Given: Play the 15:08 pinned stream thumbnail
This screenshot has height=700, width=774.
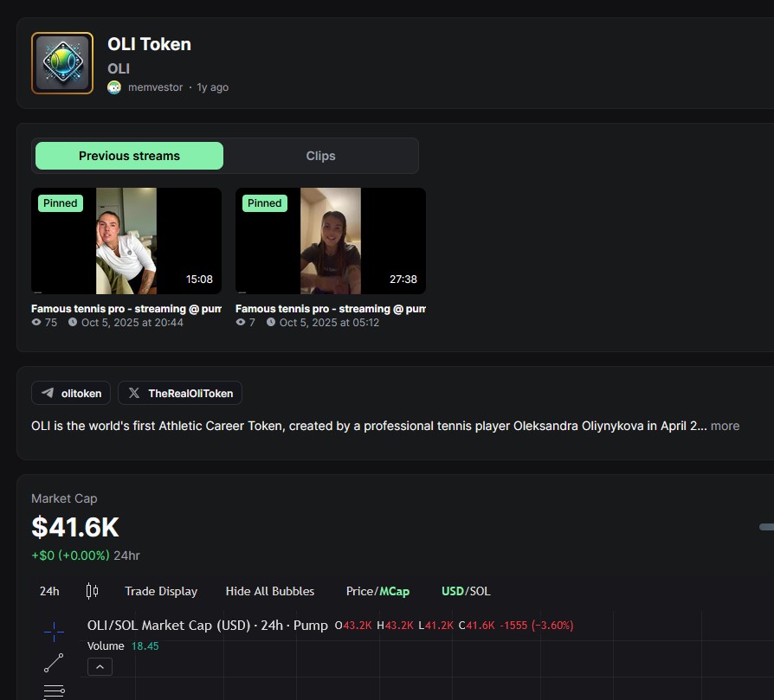Looking at the screenshot, I should point(126,241).
